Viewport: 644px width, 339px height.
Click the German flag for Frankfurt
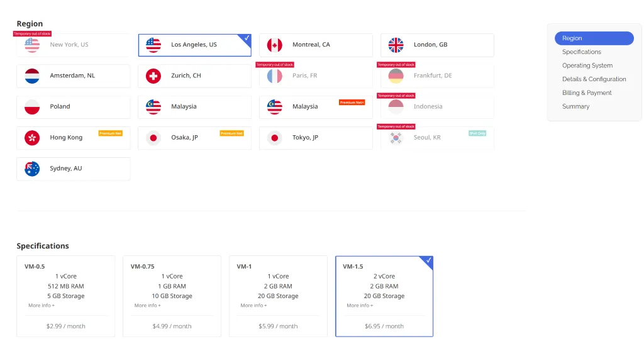coord(396,76)
